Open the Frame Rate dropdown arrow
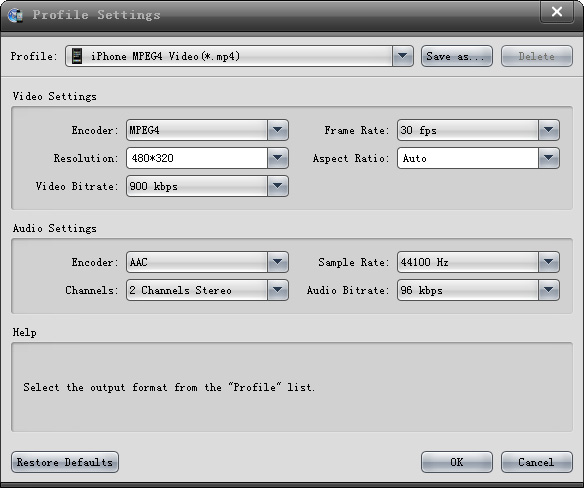Screen dimensions: 584x488 pos(548,130)
